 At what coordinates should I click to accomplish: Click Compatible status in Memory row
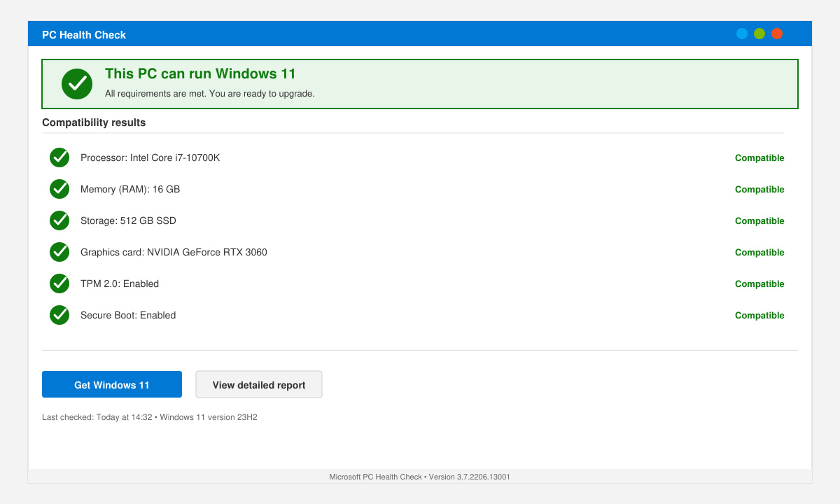click(x=759, y=190)
